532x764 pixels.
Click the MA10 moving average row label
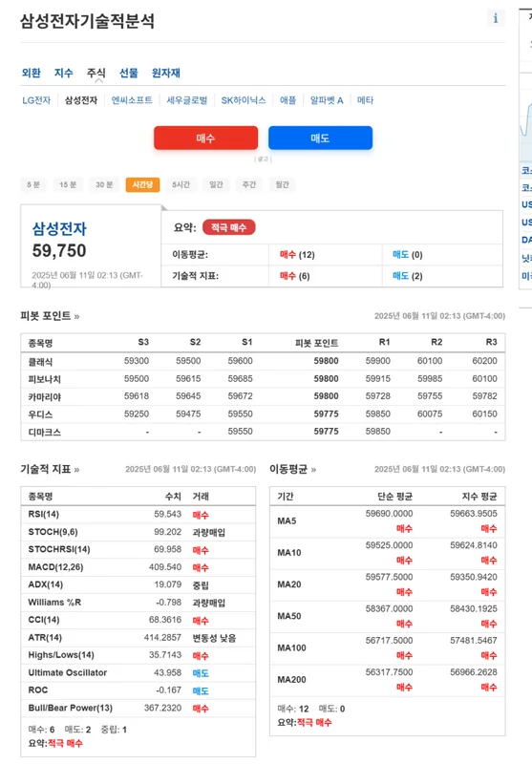click(289, 553)
